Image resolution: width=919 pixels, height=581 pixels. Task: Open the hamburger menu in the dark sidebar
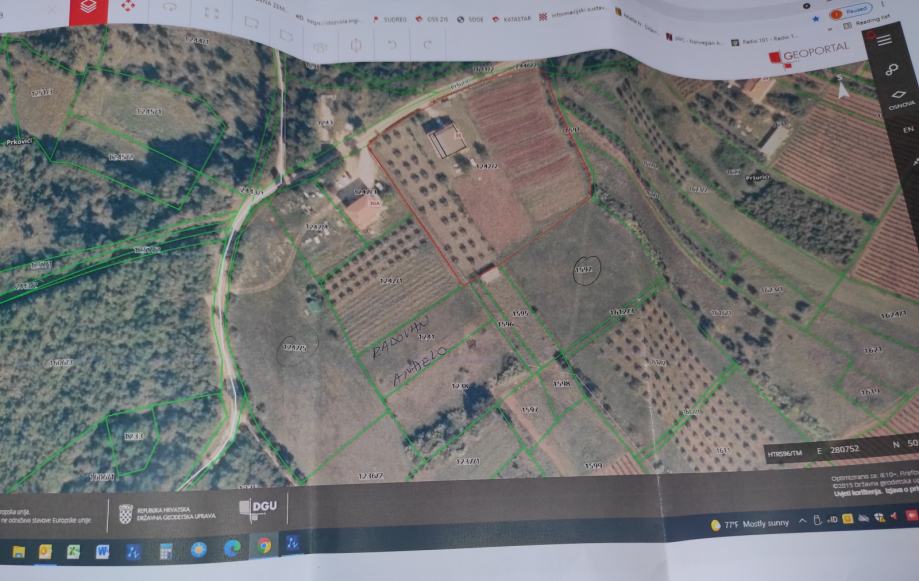pos(884,40)
